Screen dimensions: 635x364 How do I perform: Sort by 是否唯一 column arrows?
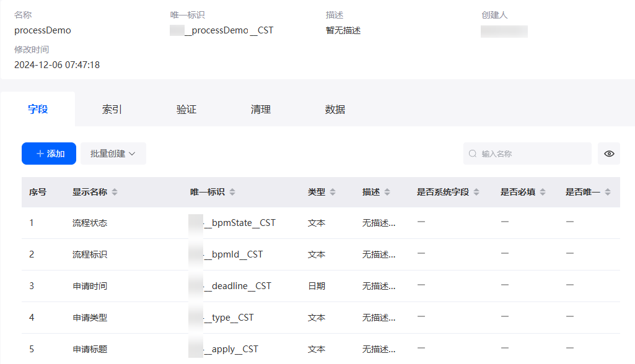[x=608, y=192]
